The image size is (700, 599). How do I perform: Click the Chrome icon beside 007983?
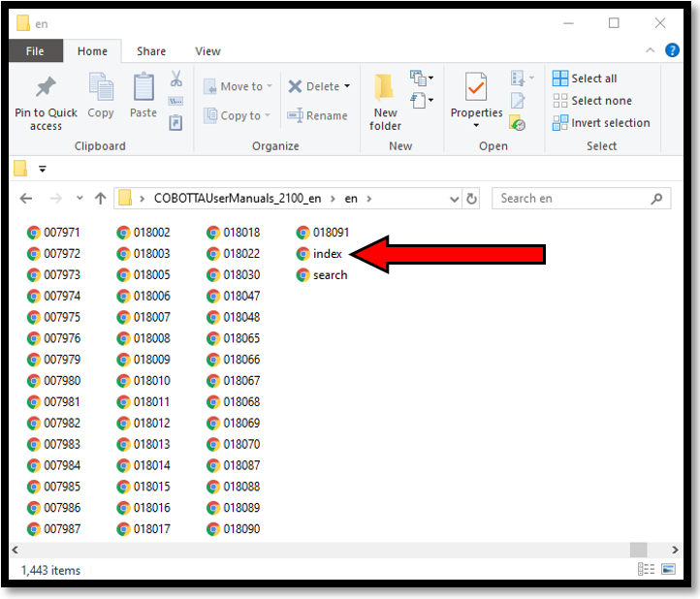pyautogui.click(x=34, y=445)
